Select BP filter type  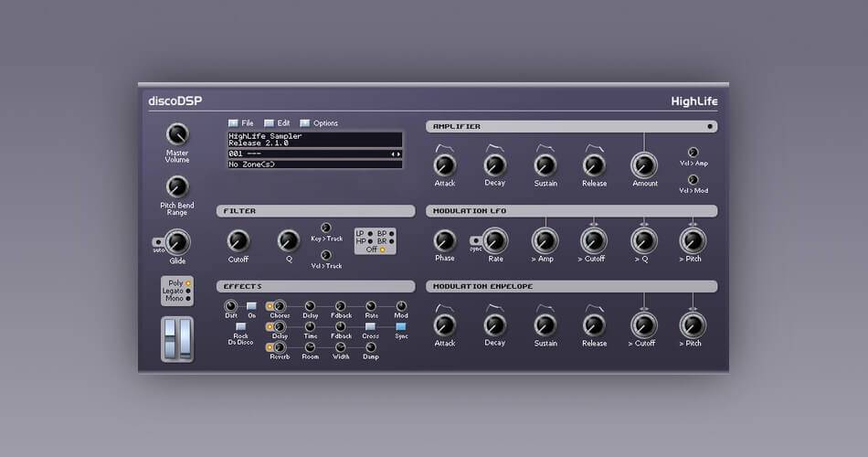391,234
